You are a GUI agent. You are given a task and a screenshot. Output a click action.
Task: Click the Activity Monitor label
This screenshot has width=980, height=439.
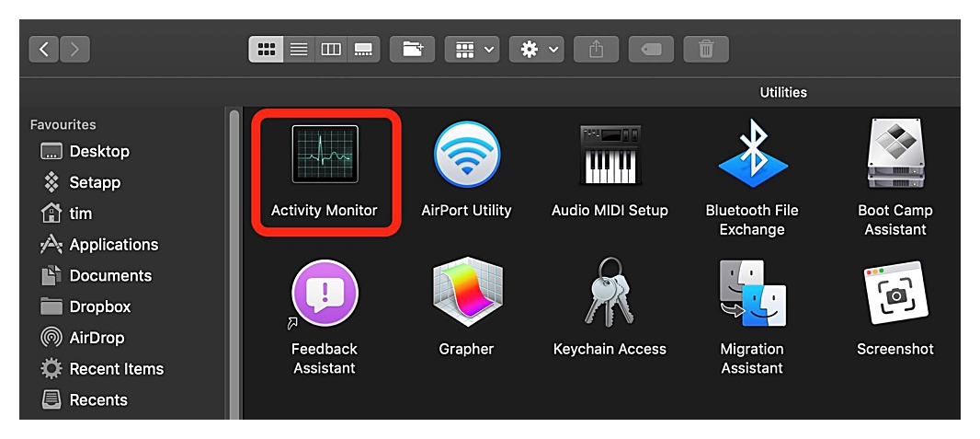pos(324,210)
